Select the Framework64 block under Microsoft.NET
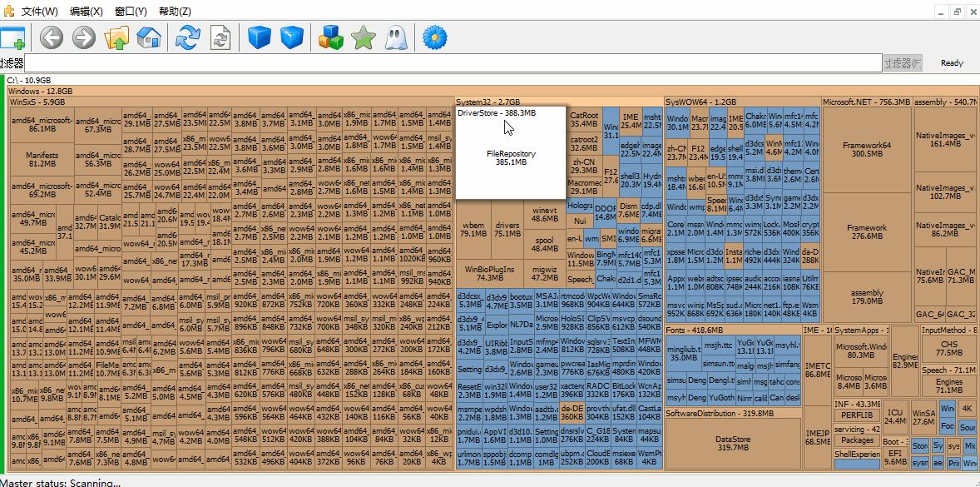980x487 pixels. [x=866, y=149]
